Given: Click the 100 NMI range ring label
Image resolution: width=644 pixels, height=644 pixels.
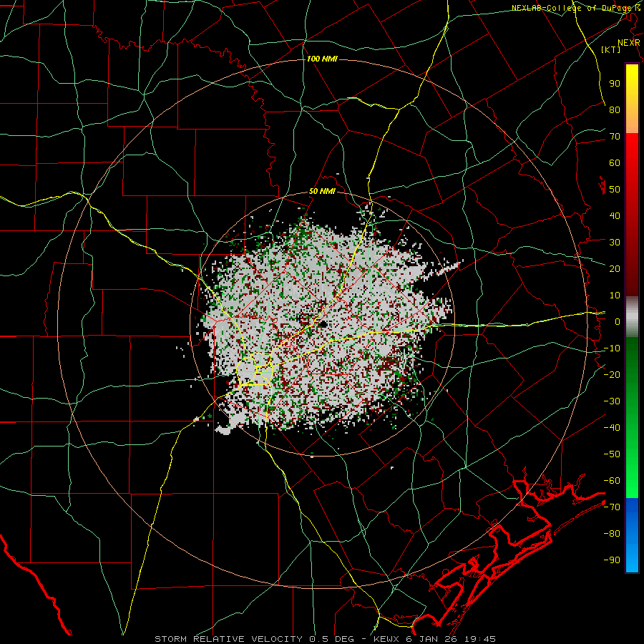Looking at the screenshot, I should pyautogui.click(x=322, y=59).
